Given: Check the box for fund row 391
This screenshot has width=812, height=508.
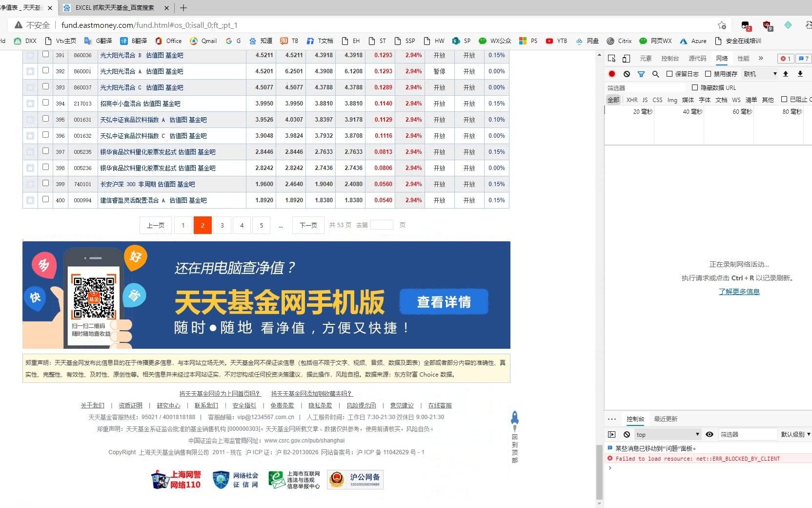Looking at the screenshot, I should [x=45, y=54].
